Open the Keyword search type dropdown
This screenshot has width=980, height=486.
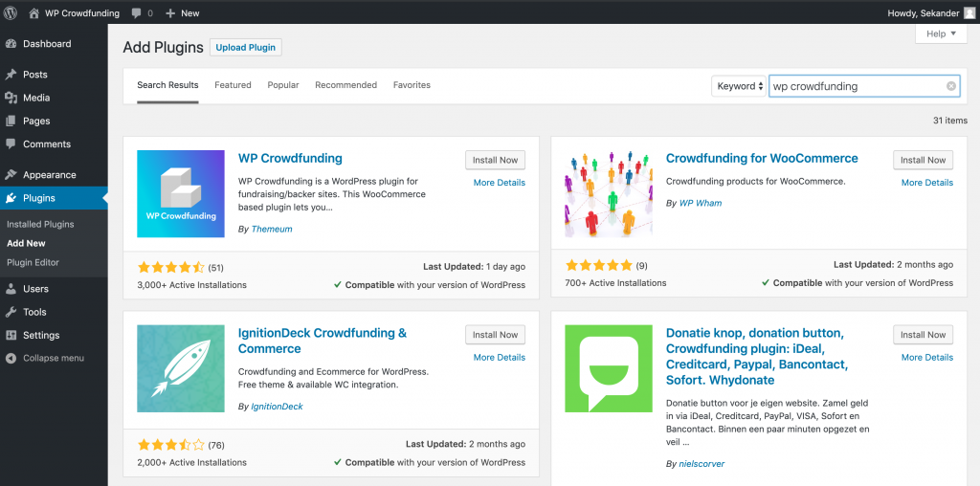(x=739, y=86)
